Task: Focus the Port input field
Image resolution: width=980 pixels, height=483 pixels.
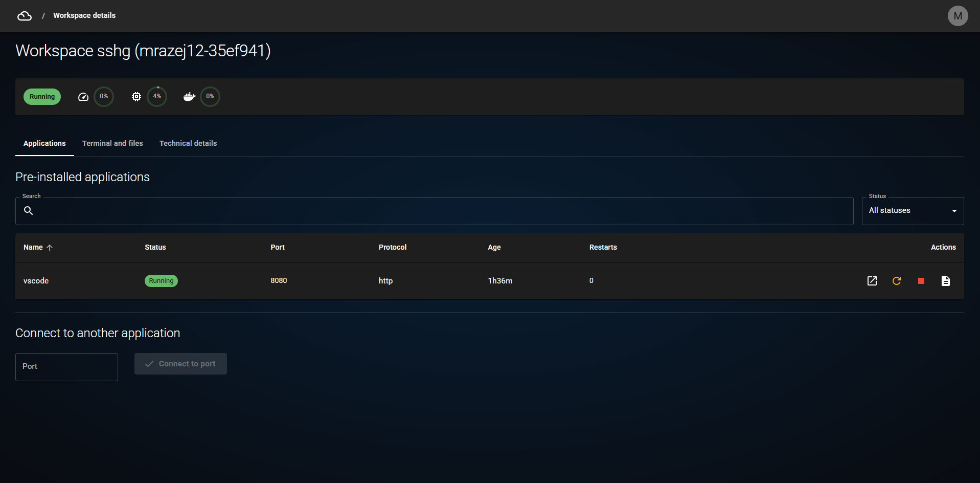Action: coord(66,367)
